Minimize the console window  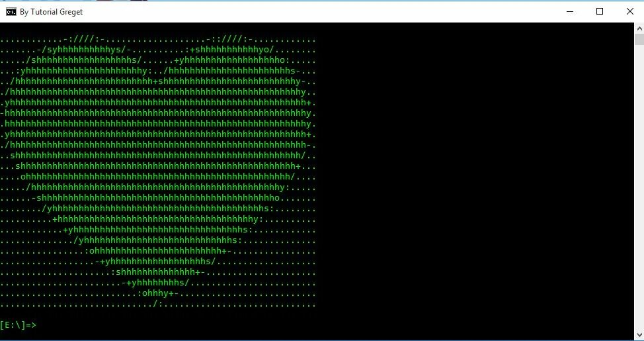click(570, 11)
